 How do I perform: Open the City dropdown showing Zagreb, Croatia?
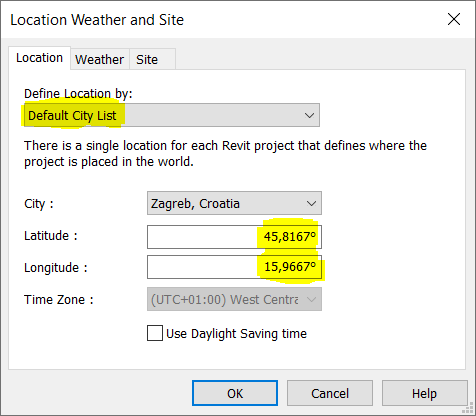[x=234, y=203]
